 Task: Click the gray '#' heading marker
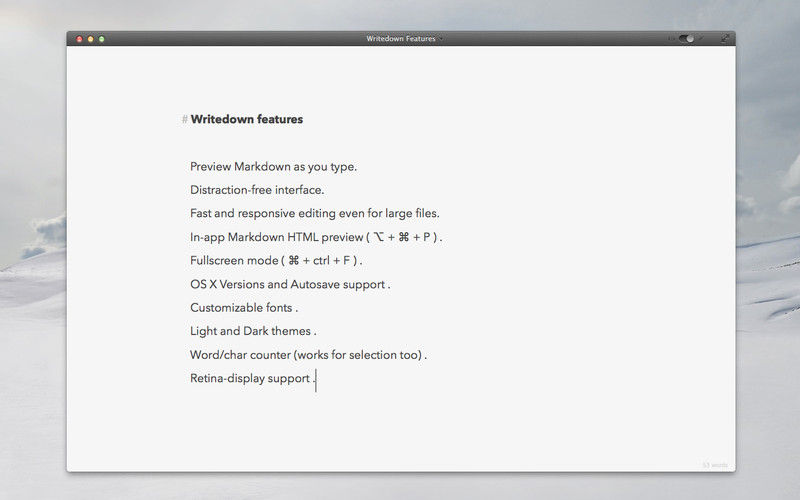tap(185, 119)
